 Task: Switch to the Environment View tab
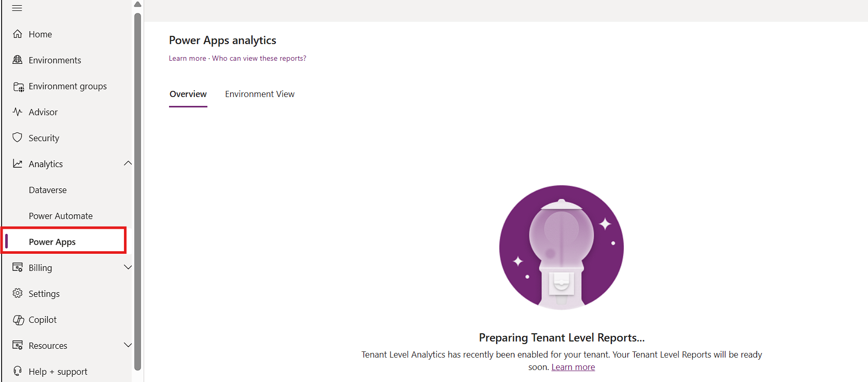pyautogui.click(x=259, y=94)
